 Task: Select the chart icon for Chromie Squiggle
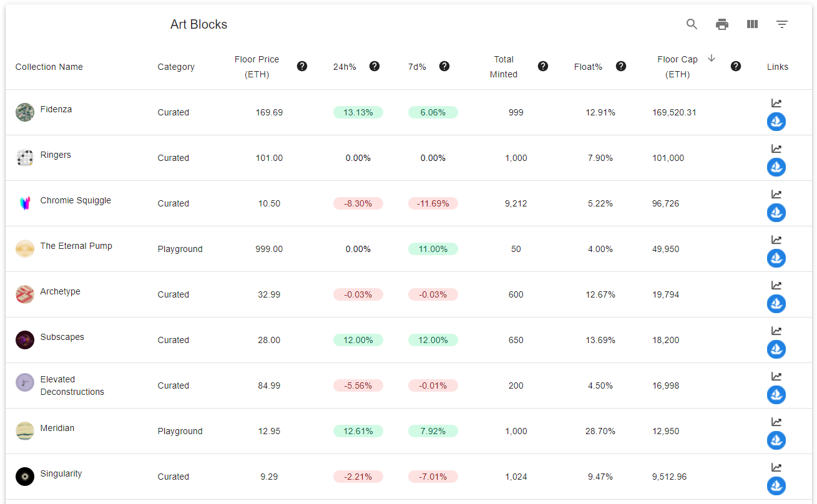(x=776, y=194)
